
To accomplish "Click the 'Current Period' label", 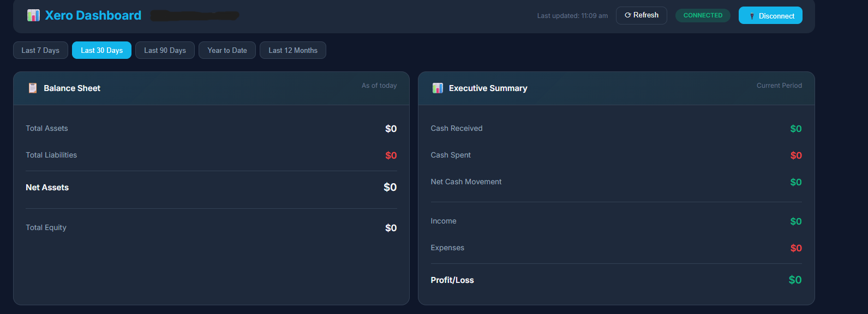I will (779, 86).
